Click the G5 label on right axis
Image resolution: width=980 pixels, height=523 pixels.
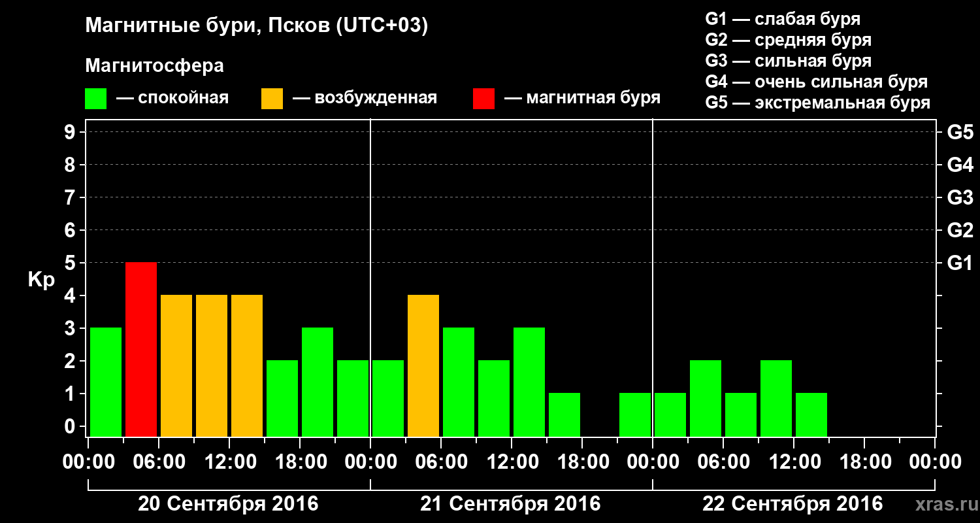pos(960,132)
